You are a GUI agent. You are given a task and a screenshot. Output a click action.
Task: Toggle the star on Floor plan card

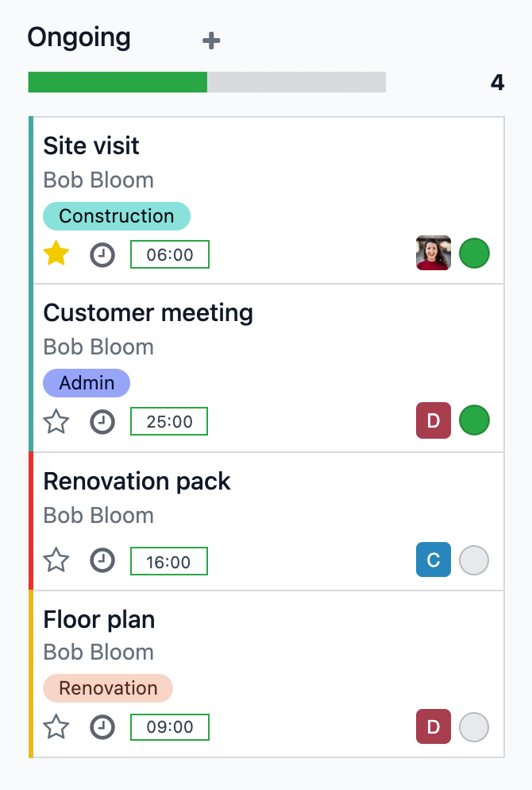(56, 726)
